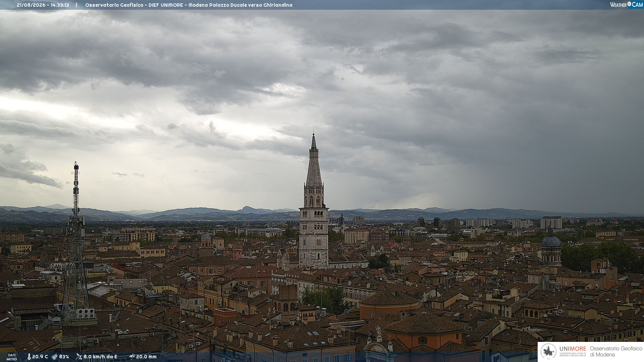The image size is (644, 362).
Task: Click the Osservatorio Geofisico di Modena text
Action: click(616, 352)
